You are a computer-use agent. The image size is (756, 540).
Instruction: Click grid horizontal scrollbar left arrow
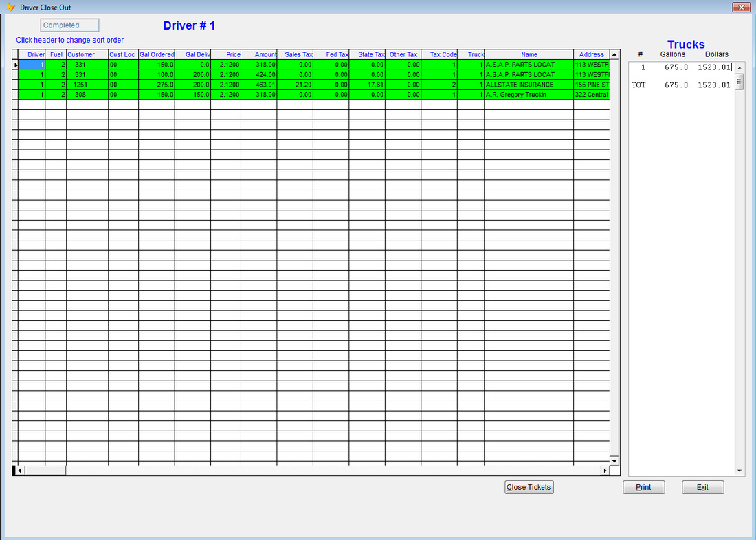tap(20, 470)
